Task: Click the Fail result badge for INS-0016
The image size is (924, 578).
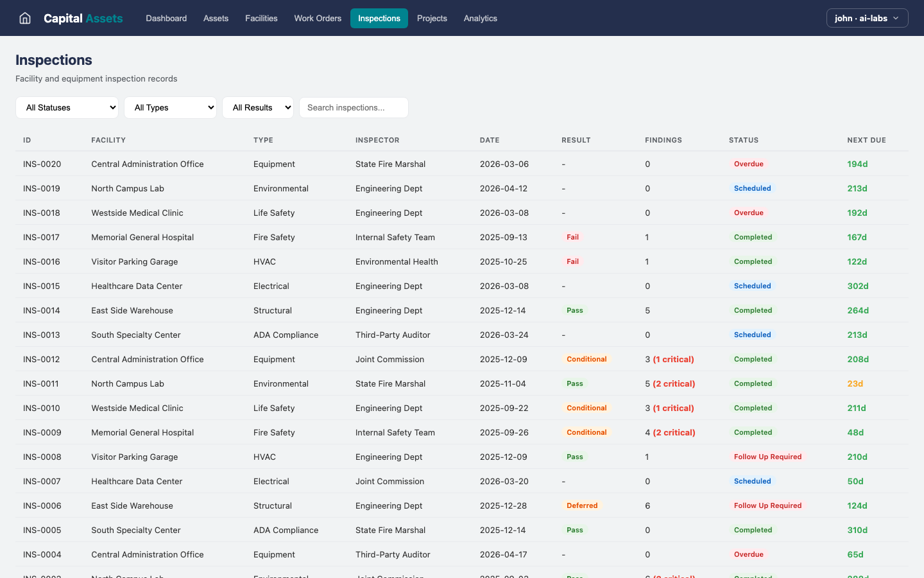Action: click(572, 261)
